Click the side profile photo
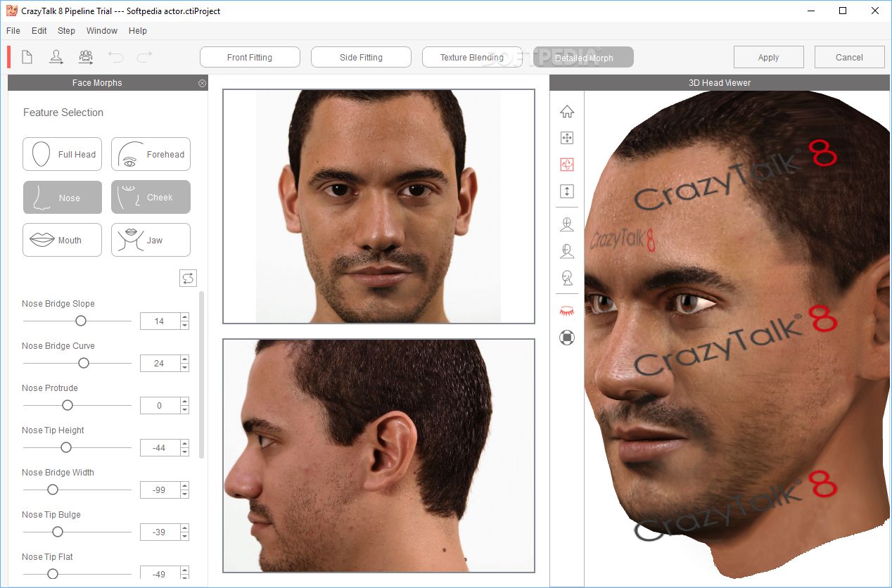The height and width of the screenshot is (588, 892). coord(378,455)
